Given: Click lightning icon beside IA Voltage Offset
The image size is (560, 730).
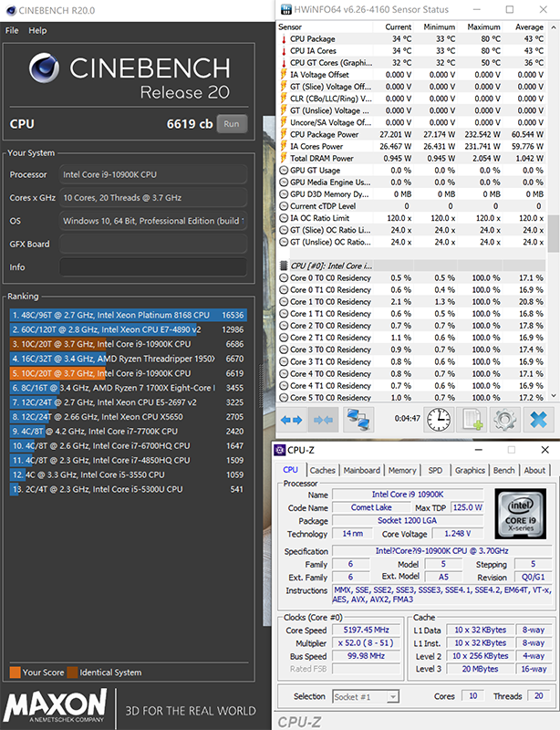Looking at the screenshot, I should 284,75.
